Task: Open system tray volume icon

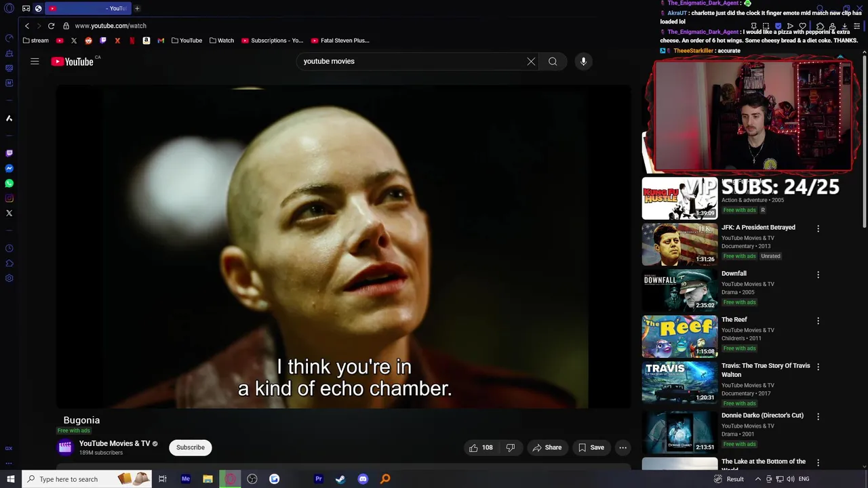Action: pyautogui.click(x=790, y=479)
